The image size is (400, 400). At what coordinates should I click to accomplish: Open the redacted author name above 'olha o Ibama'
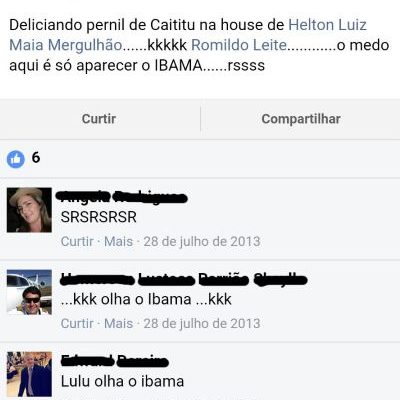(184, 279)
